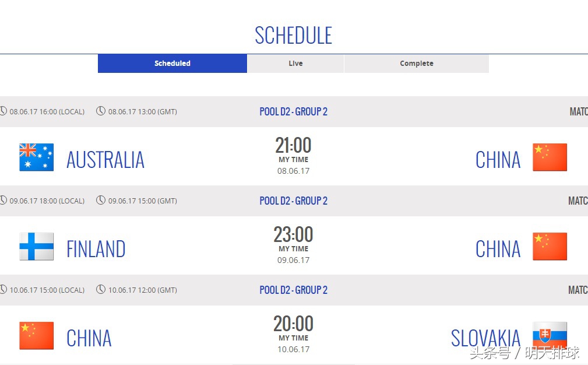Click the 21:00 match time

(x=294, y=145)
